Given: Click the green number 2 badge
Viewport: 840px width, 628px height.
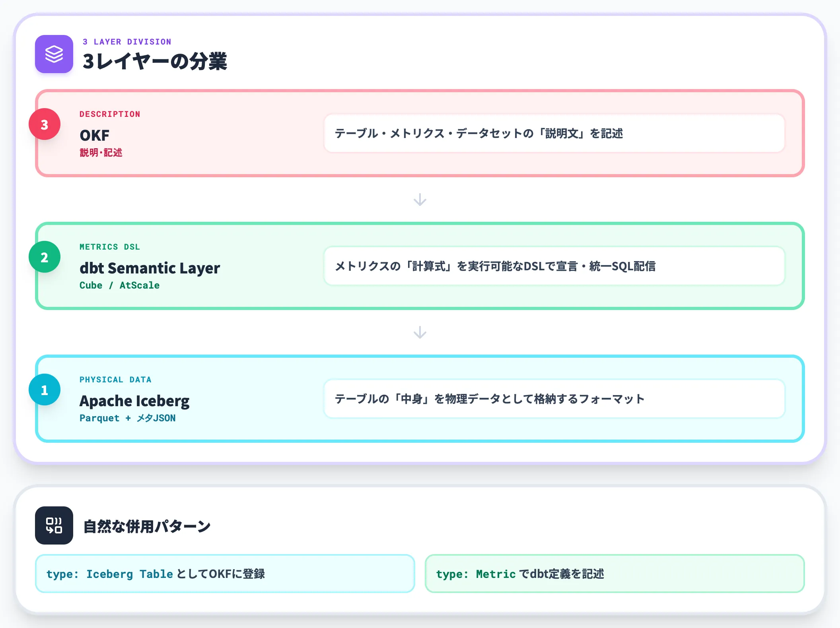Looking at the screenshot, I should point(45,257).
